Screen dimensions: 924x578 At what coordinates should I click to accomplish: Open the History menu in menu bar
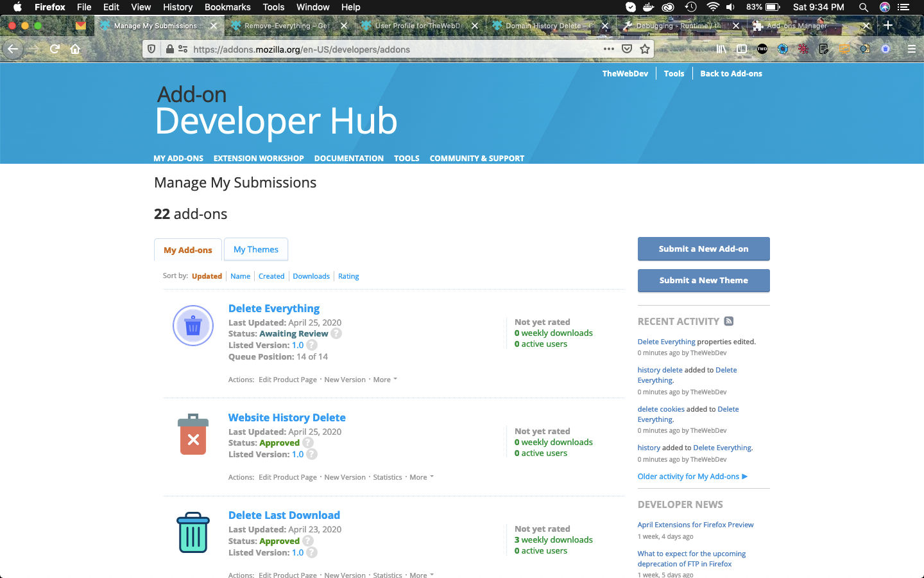[x=178, y=7]
